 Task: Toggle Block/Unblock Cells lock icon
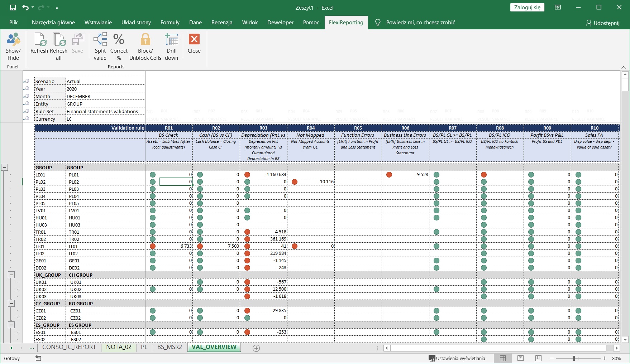pos(145,40)
